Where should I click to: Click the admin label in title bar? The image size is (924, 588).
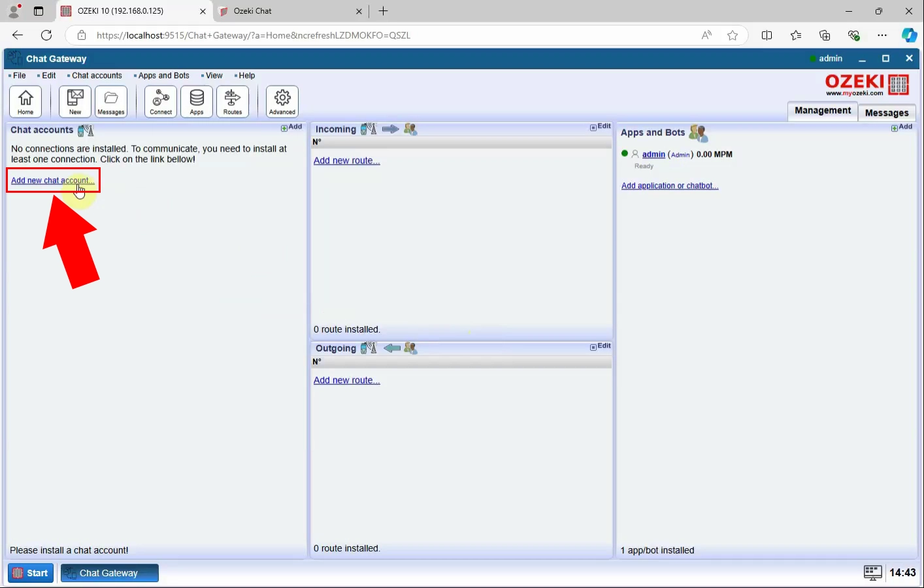coord(831,58)
